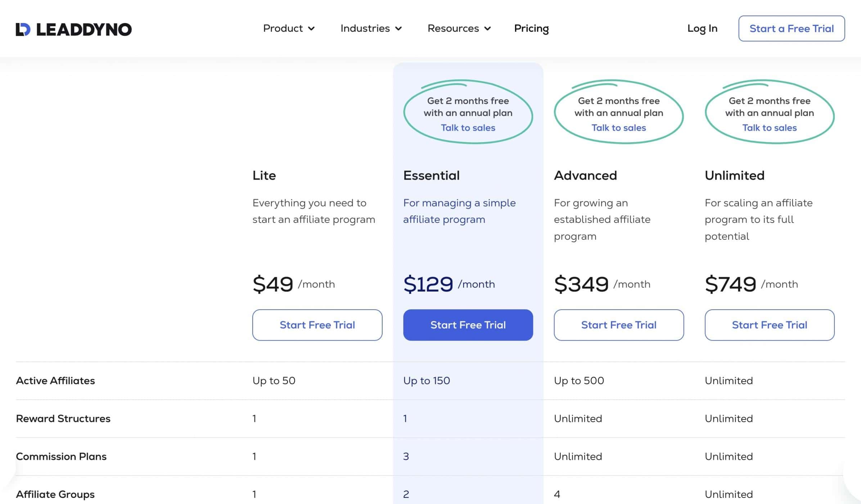861x504 pixels.
Task: Start Free Trial for Unlimited plan
Action: [x=769, y=325]
